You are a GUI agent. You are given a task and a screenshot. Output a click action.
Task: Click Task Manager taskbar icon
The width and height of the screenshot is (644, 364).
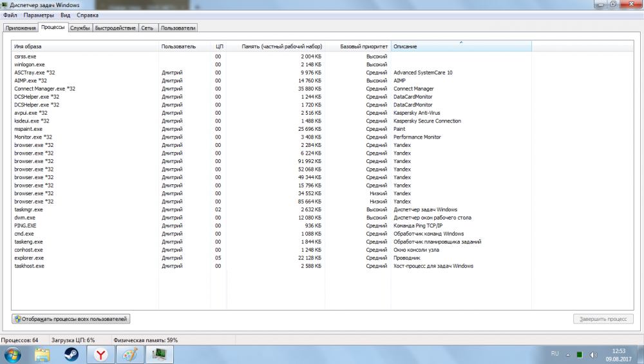pyautogui.click(x=158, y=354)
